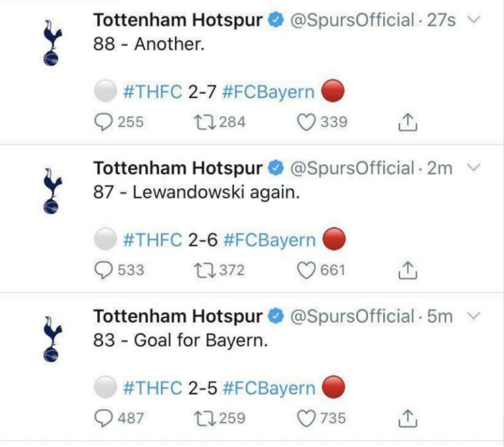504x447 pixels.
Task: Like the 88 - Another tweet
Action: [306, 122]
